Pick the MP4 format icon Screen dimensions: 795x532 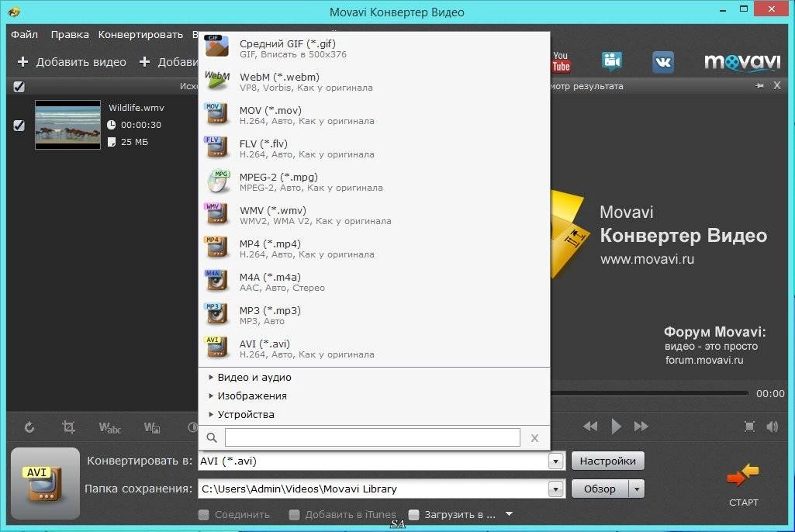coord(216,247)
